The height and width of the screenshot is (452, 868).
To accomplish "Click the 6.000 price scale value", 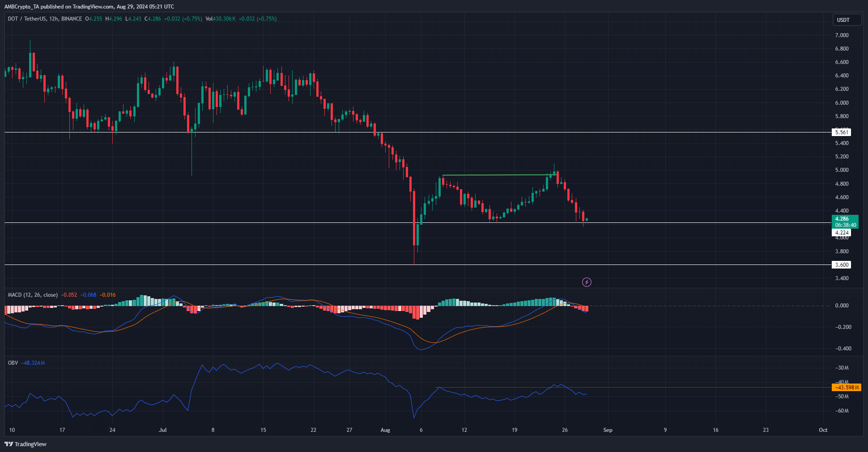I will [842, 103].
